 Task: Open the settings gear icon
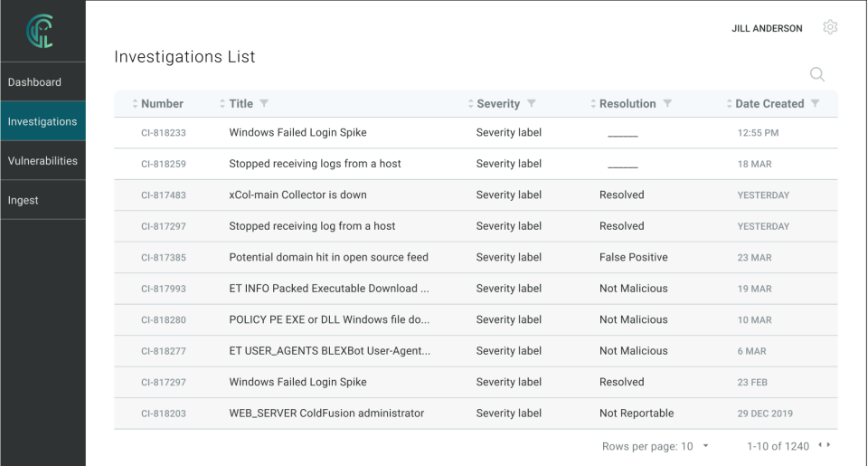click(x=830, y=28)
